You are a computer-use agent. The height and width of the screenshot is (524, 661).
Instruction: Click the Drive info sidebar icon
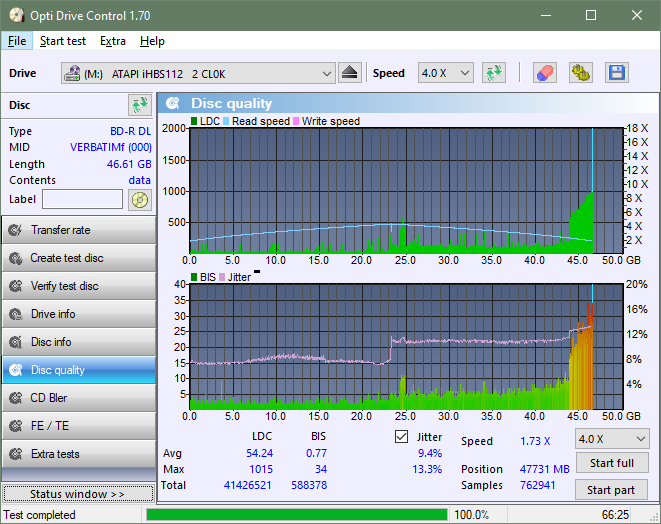16,314
